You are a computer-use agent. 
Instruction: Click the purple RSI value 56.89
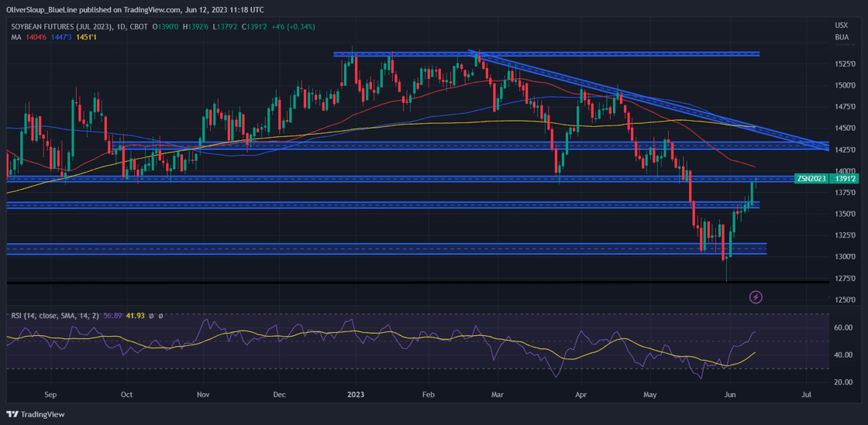point(113,316)
